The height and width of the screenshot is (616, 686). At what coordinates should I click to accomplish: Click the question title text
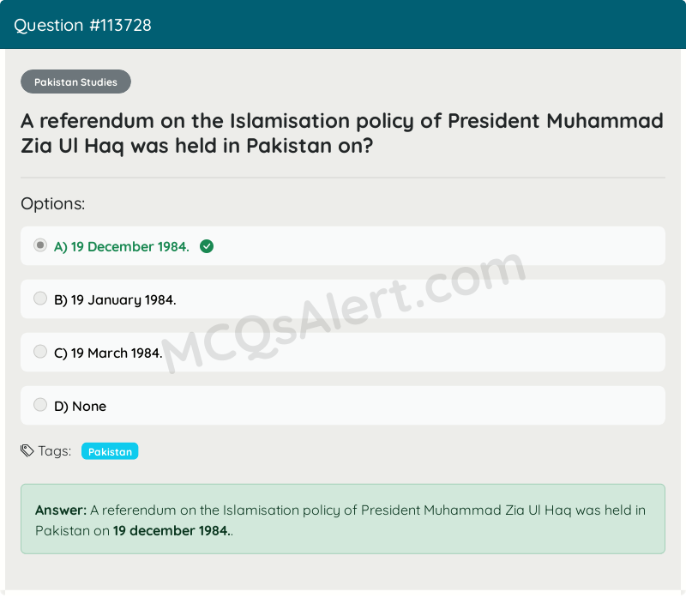[x=341, y=133]
